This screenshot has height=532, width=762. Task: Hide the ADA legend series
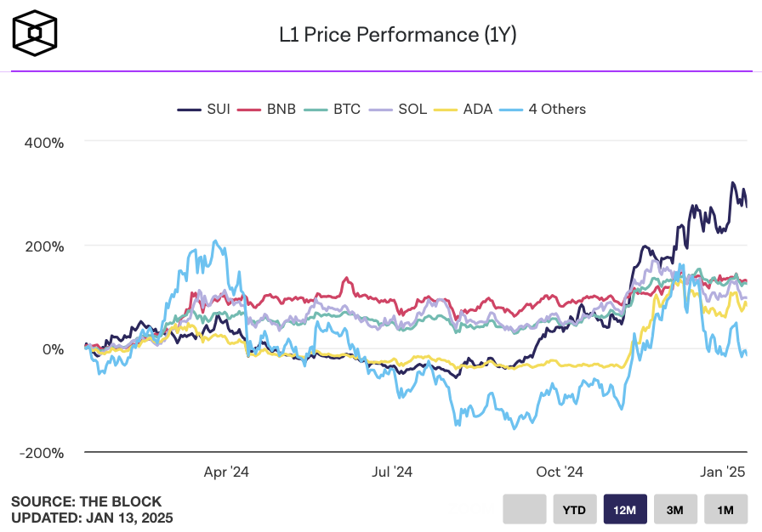[463, 109]
